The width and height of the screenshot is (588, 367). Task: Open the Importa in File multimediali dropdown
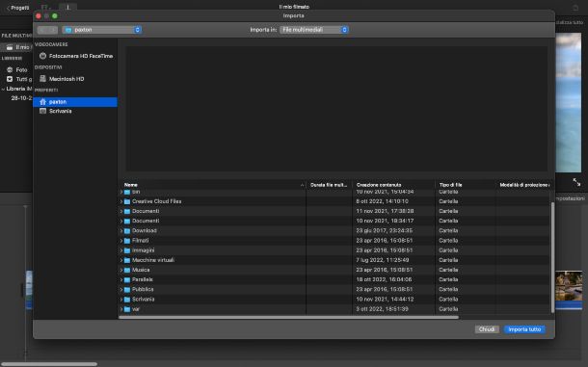point(314,30)
